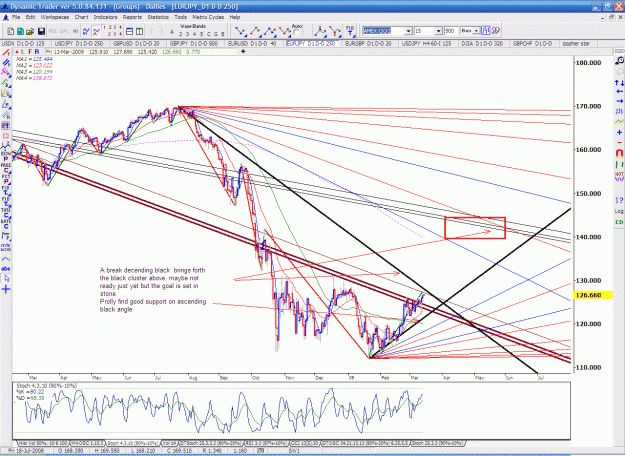Click the split horizontal window layout icon
The height and width of the screenshot is (456, 625).
tap(130, 31)
